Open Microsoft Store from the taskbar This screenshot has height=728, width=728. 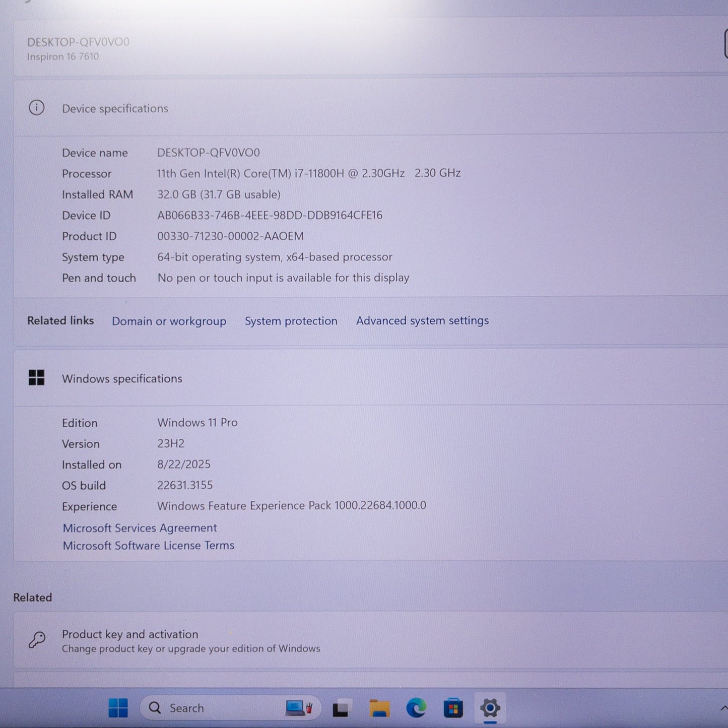pyautogui.click(x=453, y=708)
